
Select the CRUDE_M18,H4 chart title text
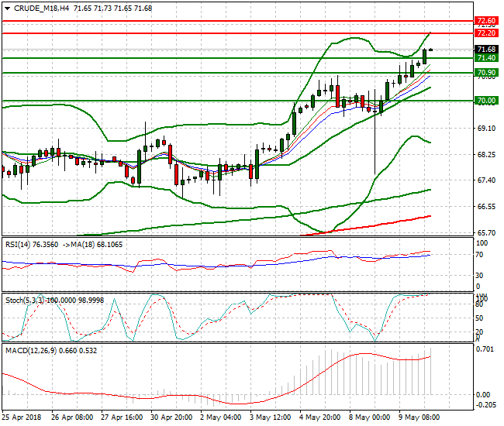pyautogui.click(x=41, y=9)
